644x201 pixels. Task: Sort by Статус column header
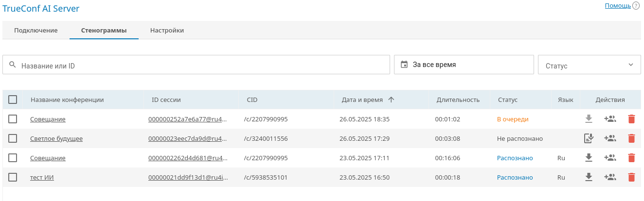[x=507, y=100]
